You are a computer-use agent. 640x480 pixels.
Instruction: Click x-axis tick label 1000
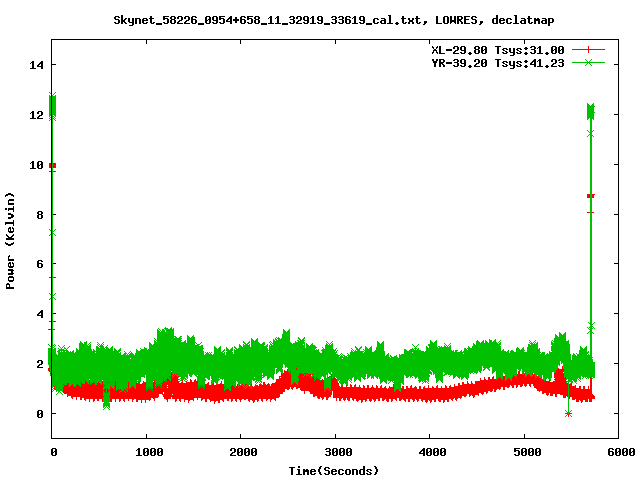149,452
